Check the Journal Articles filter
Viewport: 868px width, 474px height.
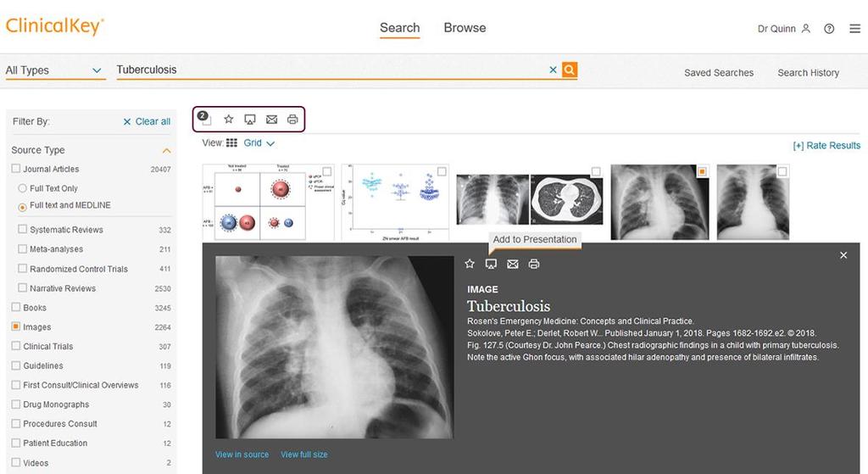click(x=16, y=169)
